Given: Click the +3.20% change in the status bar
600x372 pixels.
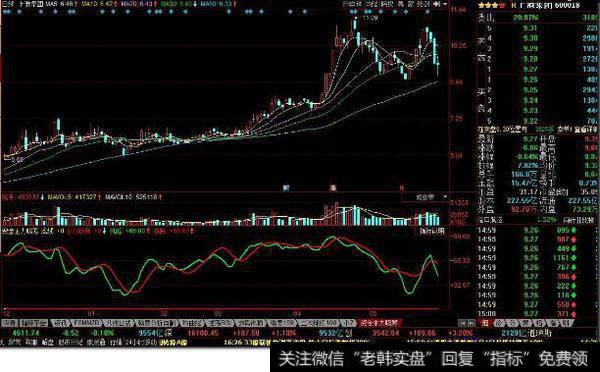Looking at the screenshot, I should pos(461,333).
